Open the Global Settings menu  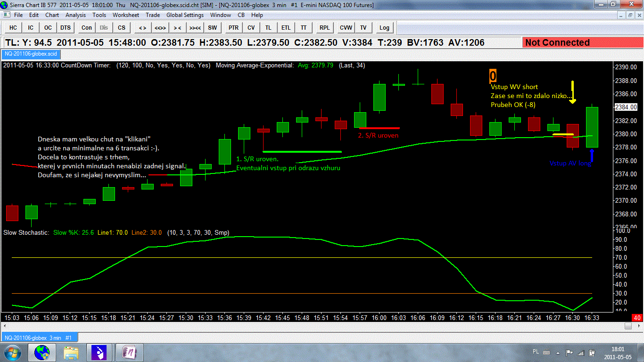point(185,15)
